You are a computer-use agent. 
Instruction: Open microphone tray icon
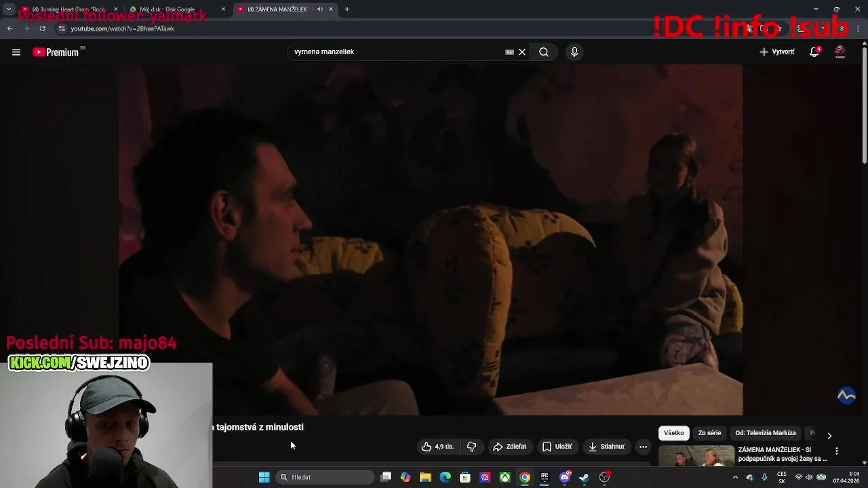pyautogui.click(x=764, y=477)
